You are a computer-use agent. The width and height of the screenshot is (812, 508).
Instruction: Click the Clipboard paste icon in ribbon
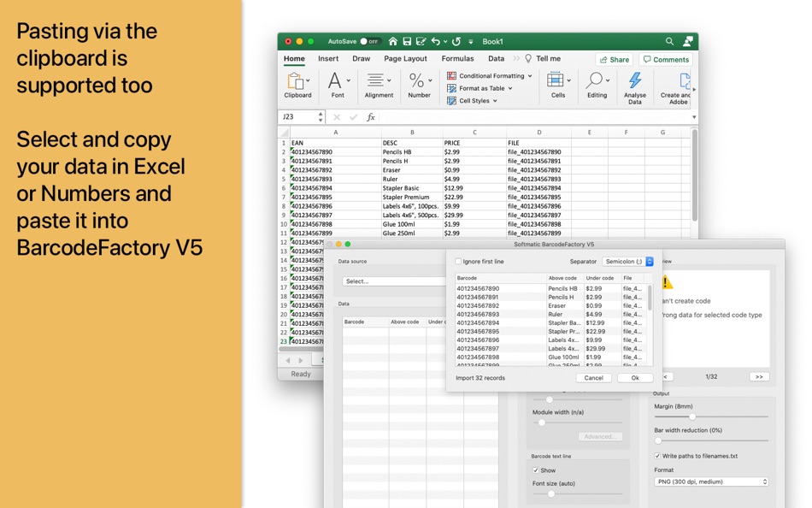pyautogui.click(x=296, y=81)
